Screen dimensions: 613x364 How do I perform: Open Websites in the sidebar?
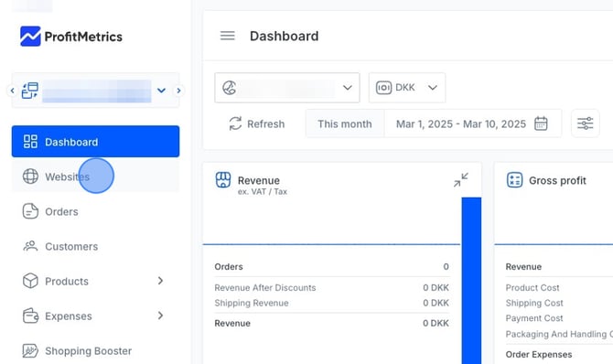pos(95,177)
